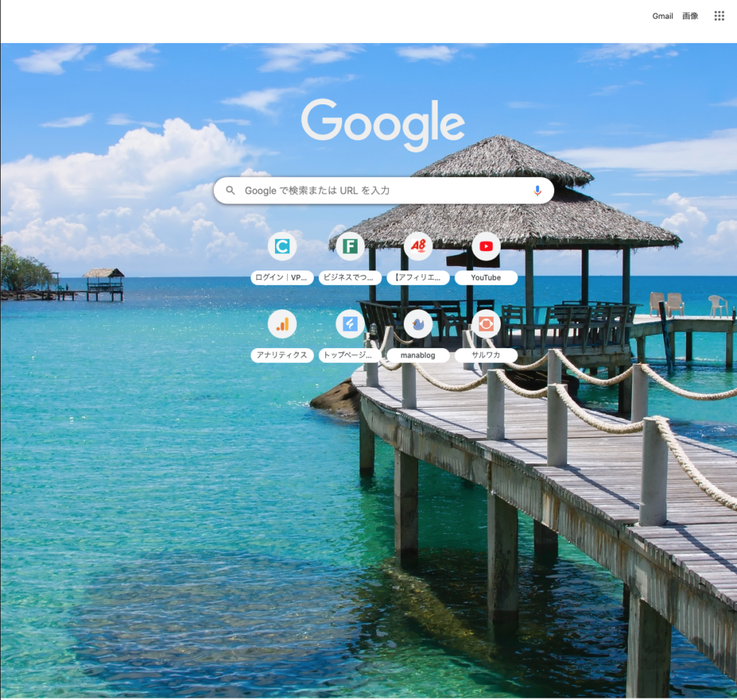Click the サルワカ label
737x700 pixels.
click(486, 355)
